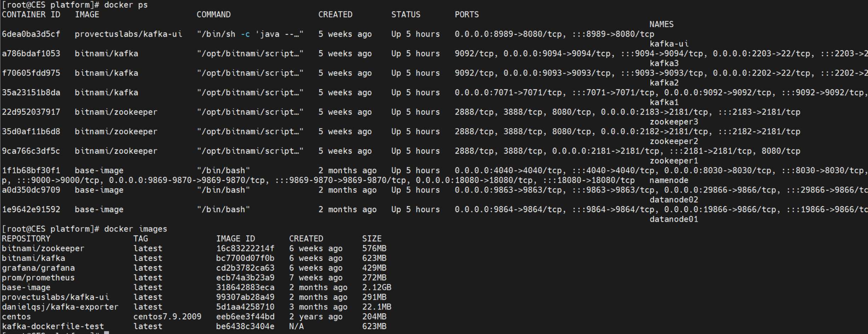The width and height of the screenshot is (868, 334).
Task: Select container ID 1f1b68bf30f1
Action: [31, 170]
